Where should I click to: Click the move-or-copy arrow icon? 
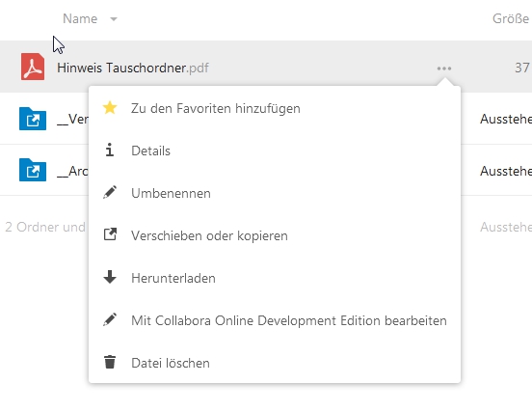(x=110, y=234)
